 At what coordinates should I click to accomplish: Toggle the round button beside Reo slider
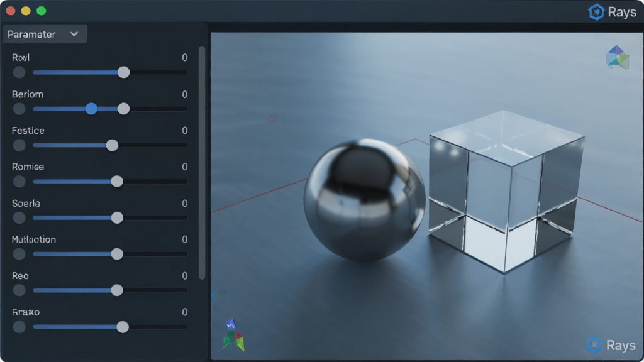pyautogui.click(x=19, y=290)
